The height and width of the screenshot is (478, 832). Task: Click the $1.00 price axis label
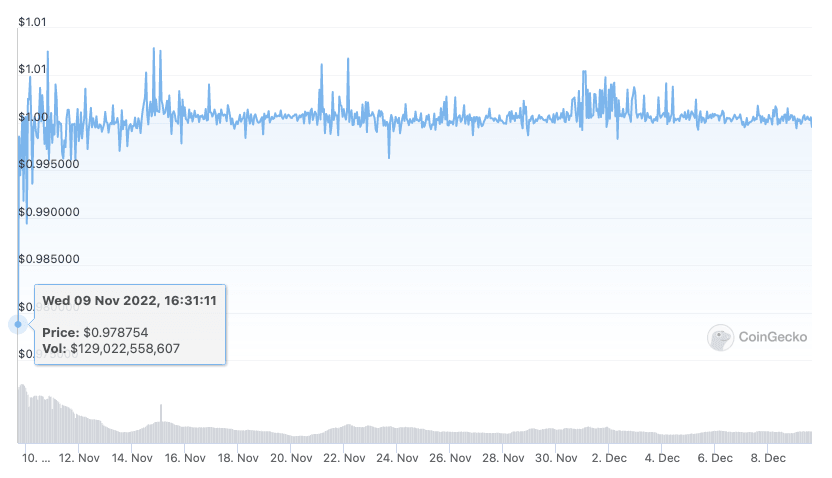[x=33, y=117]
